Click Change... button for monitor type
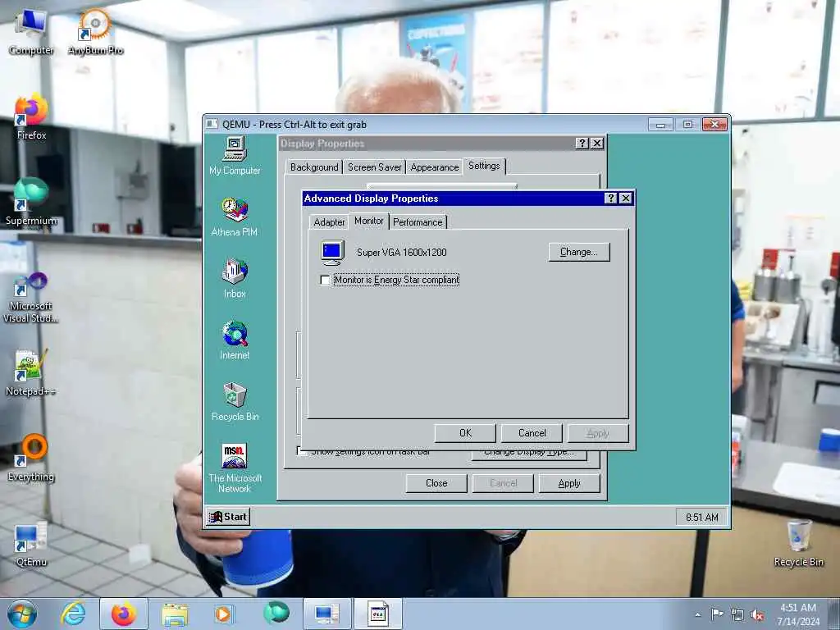 click(578, 252)
